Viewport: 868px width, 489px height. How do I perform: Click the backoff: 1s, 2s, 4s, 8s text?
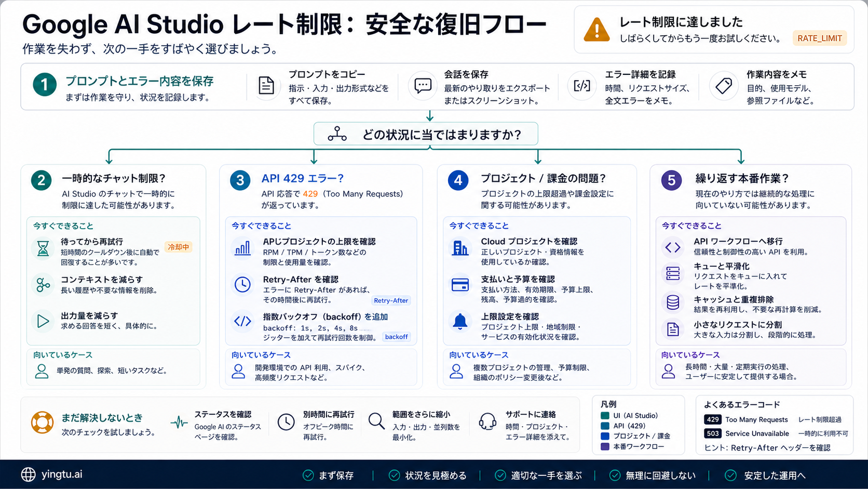tap(310, 328)
